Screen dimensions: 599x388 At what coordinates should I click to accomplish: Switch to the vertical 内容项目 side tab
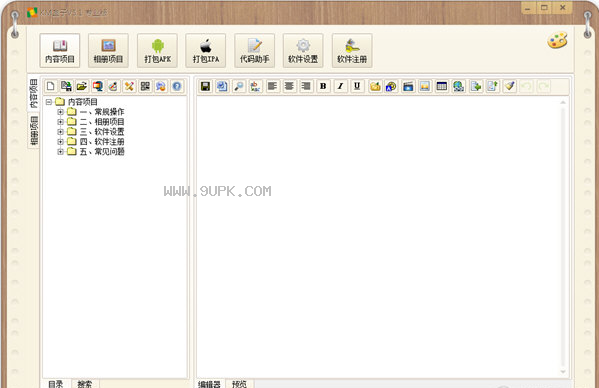[x=34, y=93]
